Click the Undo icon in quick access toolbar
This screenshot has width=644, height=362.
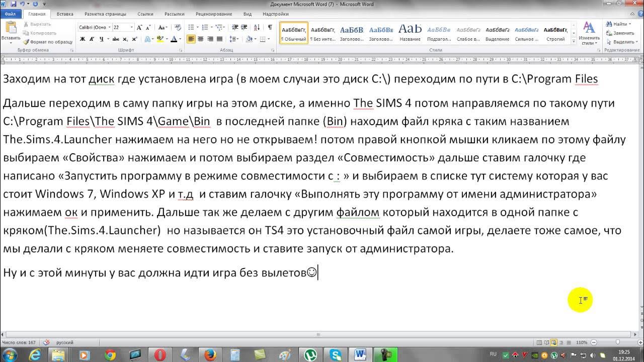[21, 4]
